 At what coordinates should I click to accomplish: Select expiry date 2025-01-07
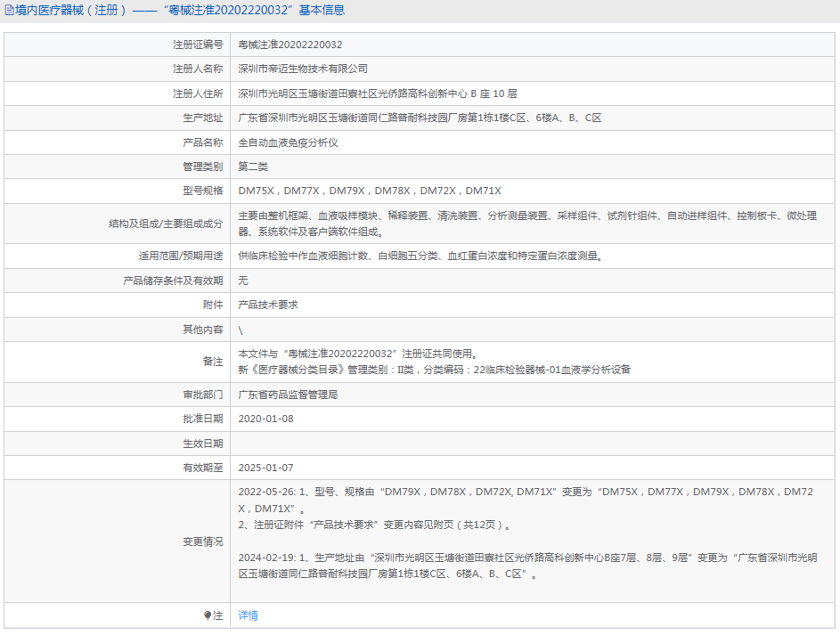point(265,468)
